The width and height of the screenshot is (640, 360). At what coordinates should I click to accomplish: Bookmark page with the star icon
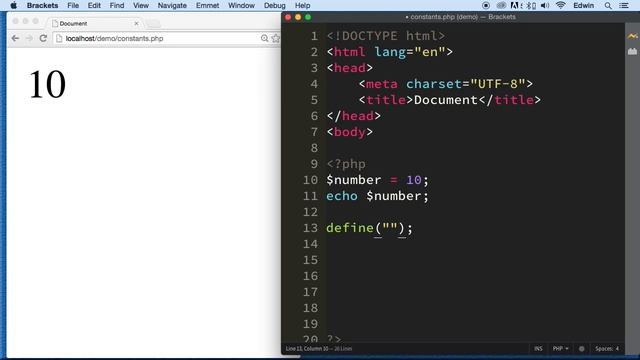pos(276,38)
